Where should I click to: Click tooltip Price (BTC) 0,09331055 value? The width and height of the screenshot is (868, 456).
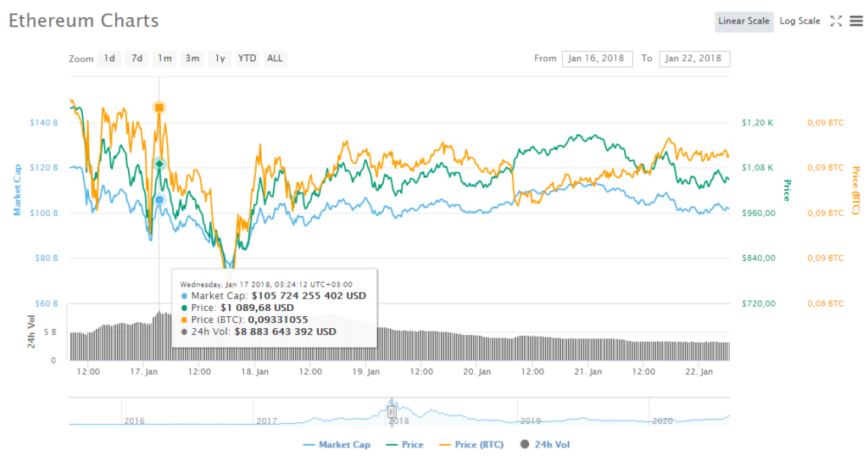(x=278, y=320)
